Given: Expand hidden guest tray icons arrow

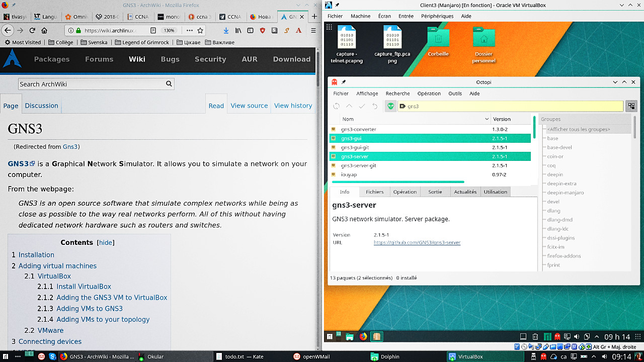Looking at the screenshot, I should (x=597, y=337).
